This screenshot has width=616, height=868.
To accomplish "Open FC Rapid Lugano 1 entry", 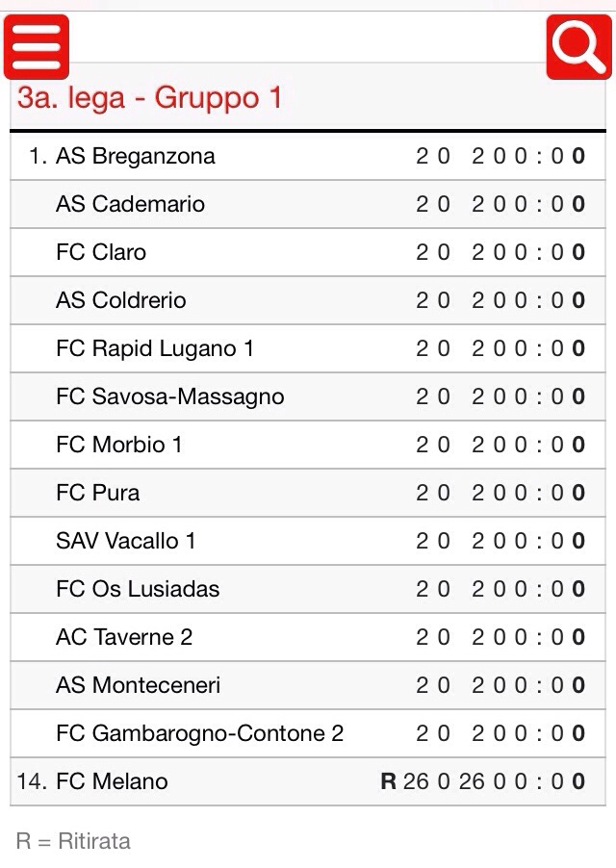I will pos(308,348).
